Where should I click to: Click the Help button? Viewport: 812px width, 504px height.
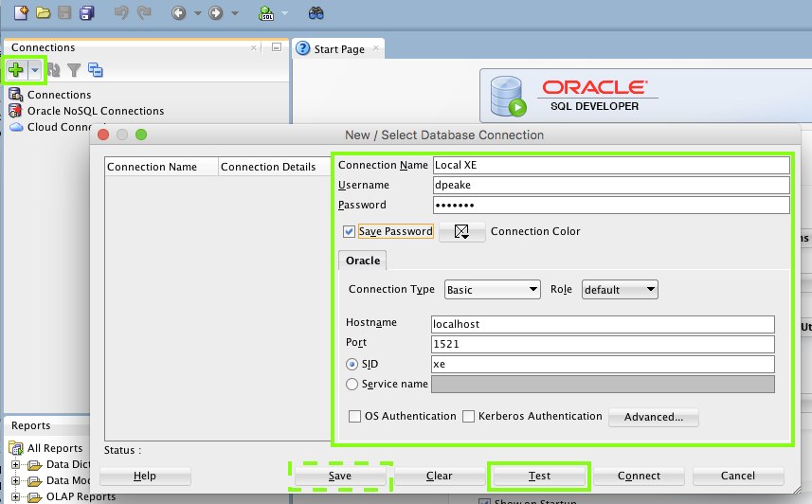coord(145,476)
